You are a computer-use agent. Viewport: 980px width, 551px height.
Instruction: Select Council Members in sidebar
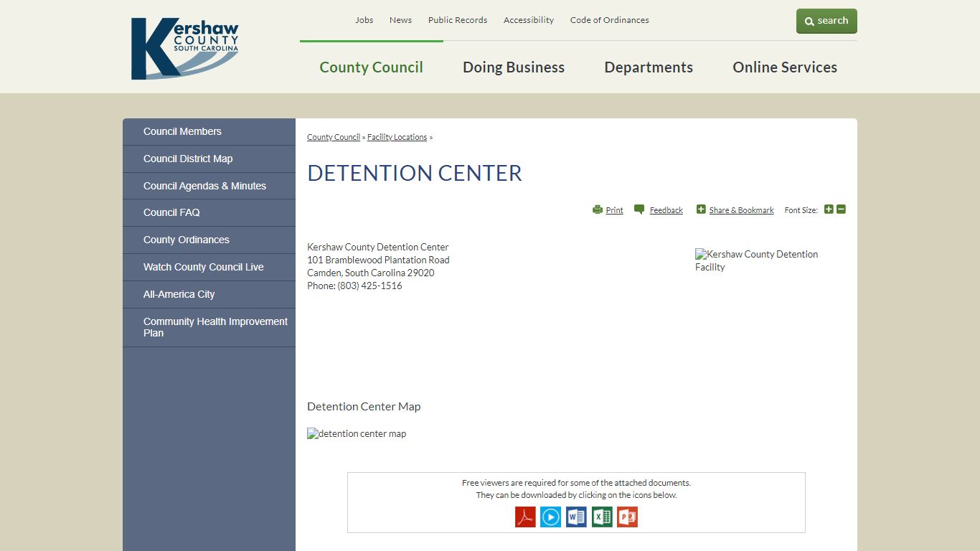[209, 131]
